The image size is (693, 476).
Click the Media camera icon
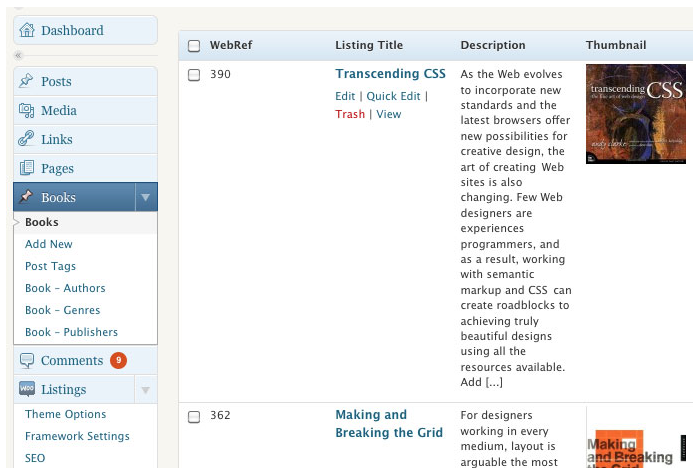pos(27,110)
